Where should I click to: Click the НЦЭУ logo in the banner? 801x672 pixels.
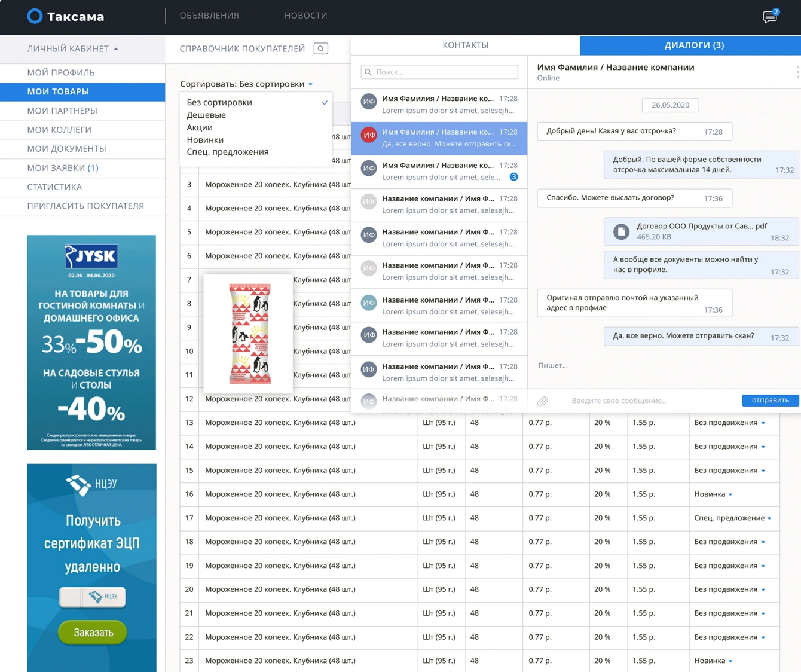91,484
